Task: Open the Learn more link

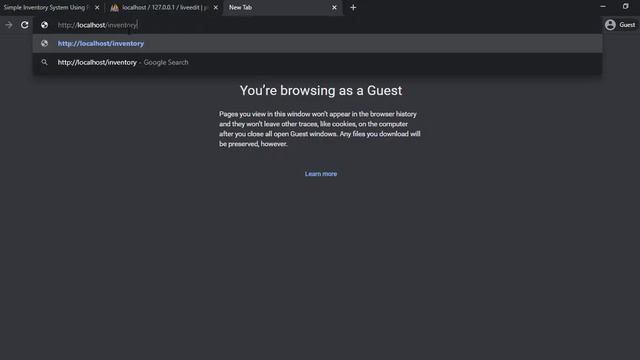Action: point(321,174)
